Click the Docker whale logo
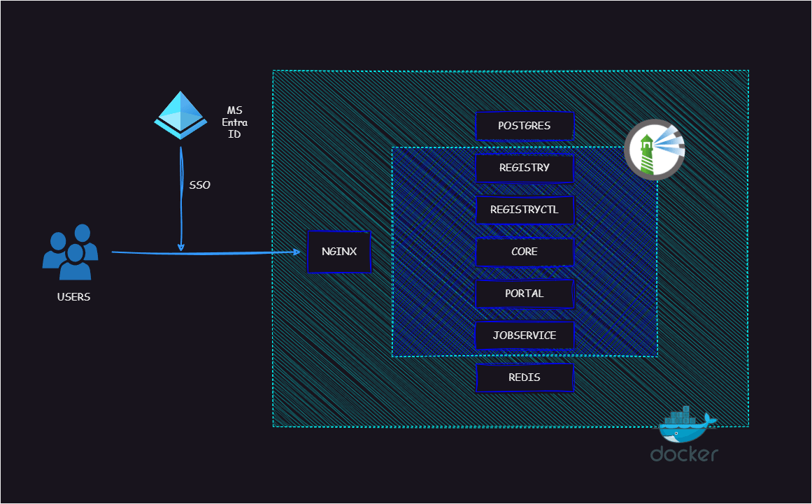812x504 pixels. 686,424
